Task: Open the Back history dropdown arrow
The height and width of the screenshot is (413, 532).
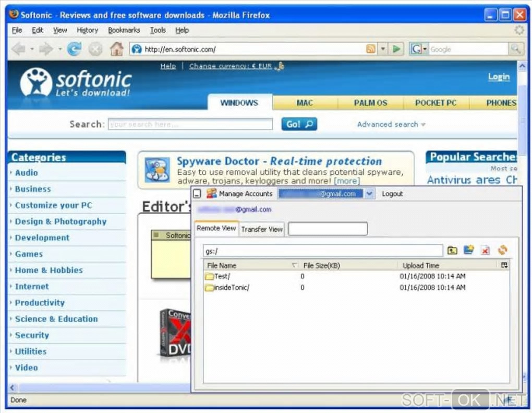Action: pyautogui.click(x=32, y=49)
